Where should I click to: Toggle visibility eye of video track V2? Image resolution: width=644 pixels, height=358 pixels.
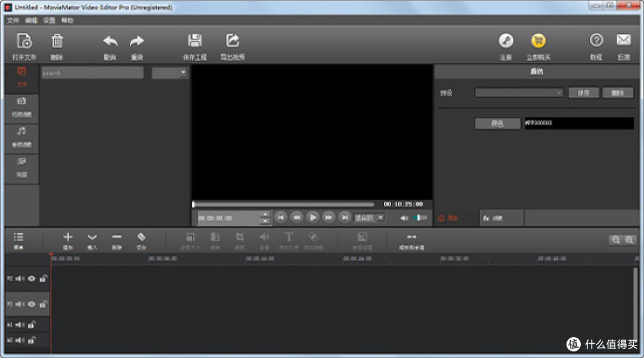tap(32, 278)
